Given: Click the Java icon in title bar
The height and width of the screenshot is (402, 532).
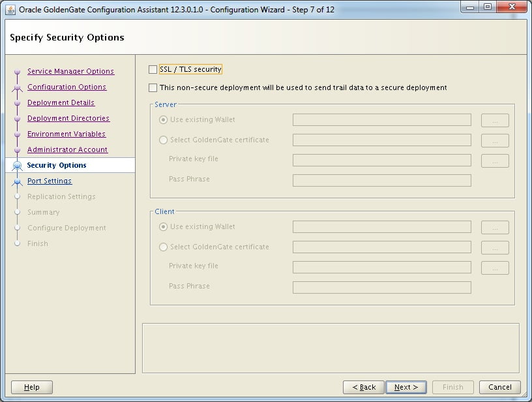Looking at the screenshot, I should click(x=10, y=10).
